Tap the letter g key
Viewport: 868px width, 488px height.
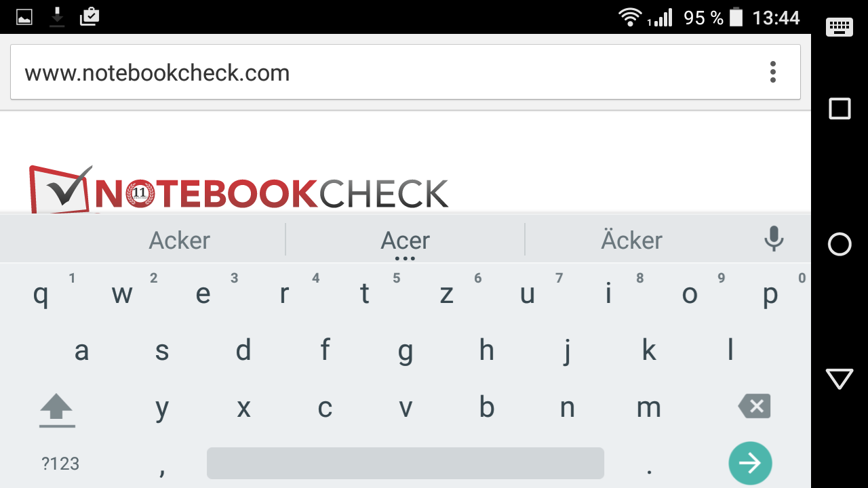(x=406, y=351)
